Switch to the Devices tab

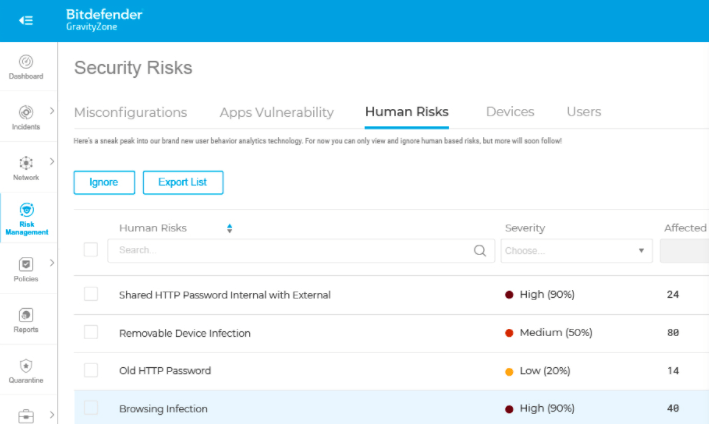tap(510, 112)
